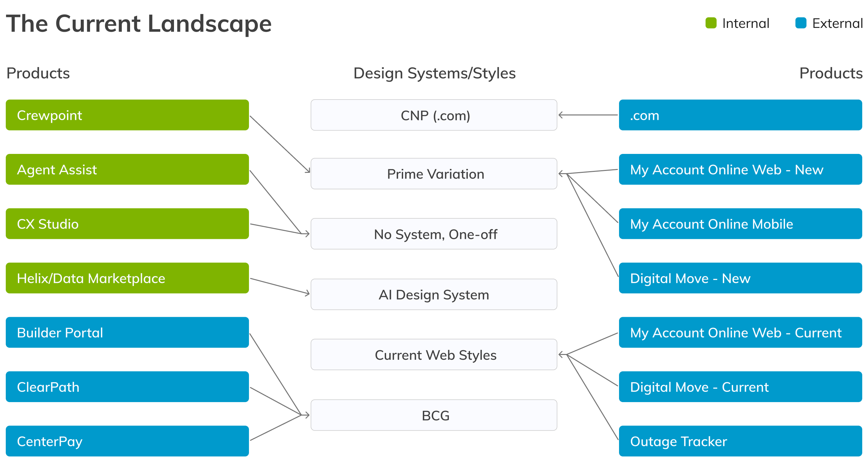
Task: Select the AI Design System box
Action: pyautogui.click(x=434, y=294)
